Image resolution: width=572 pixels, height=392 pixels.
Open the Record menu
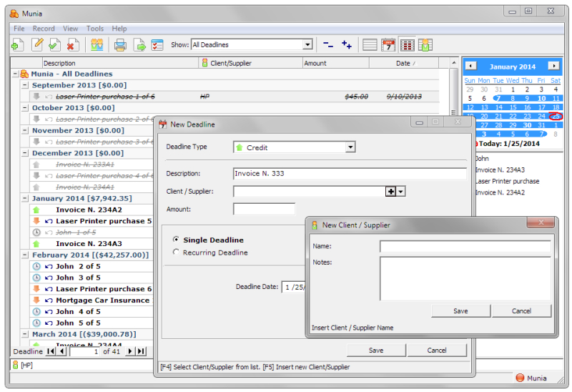44,29
